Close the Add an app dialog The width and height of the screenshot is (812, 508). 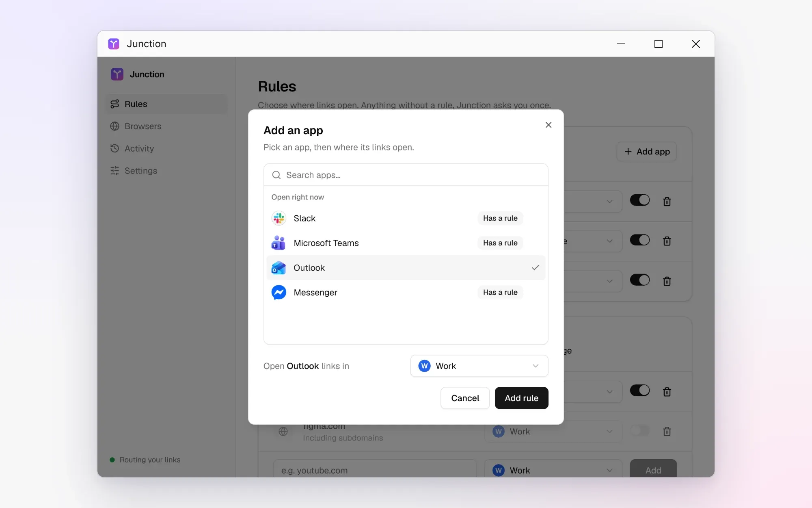pos(548,125)
